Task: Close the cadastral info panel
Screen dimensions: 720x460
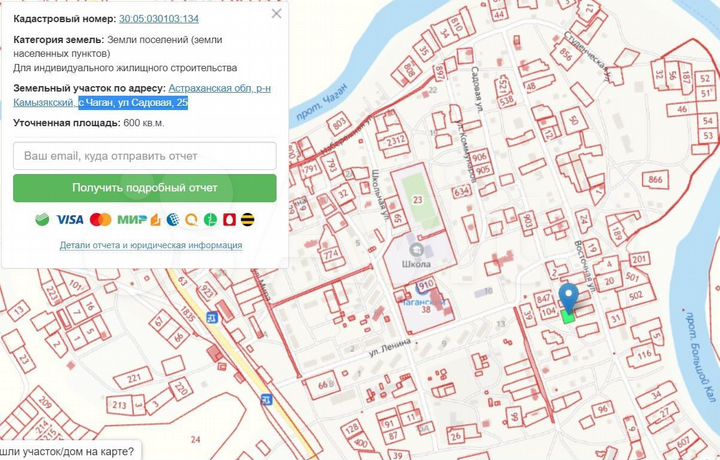Action: click(276, 15)
